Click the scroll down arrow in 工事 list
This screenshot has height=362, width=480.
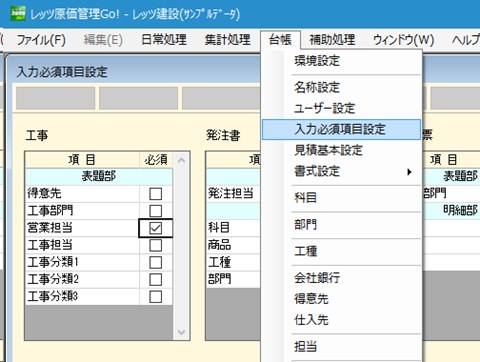coord(182,332)
